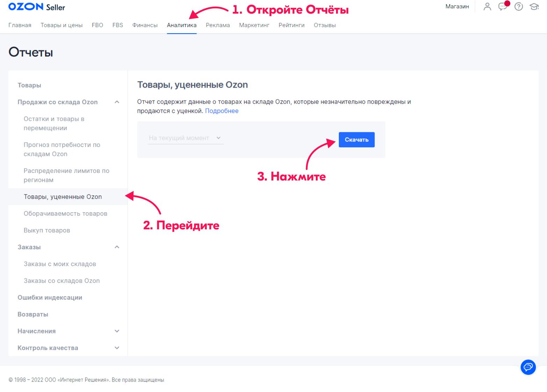Image resolution: width=547 pixels, height=392 pixels.
Task: Follow the Подробнее link
Action: pos(221,111)
